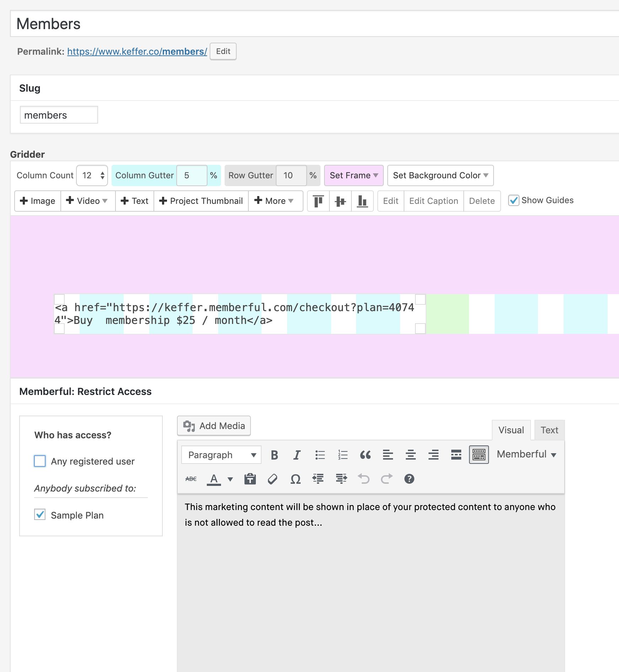
Task: Align items to top in Gridder
Action: coord(318,201)
